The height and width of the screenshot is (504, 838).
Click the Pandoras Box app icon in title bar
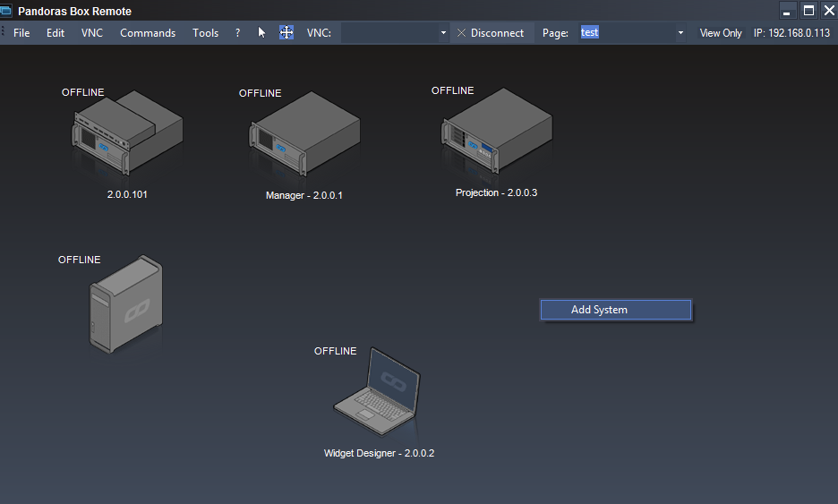(x=6, y=11)
